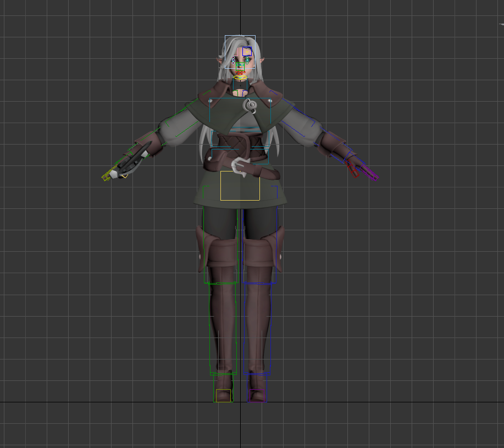Image resolution: width=504 pixels, height=448 pixels.
Task: Select the yellow finger controls on hand
Action: (x=106, y=177)
